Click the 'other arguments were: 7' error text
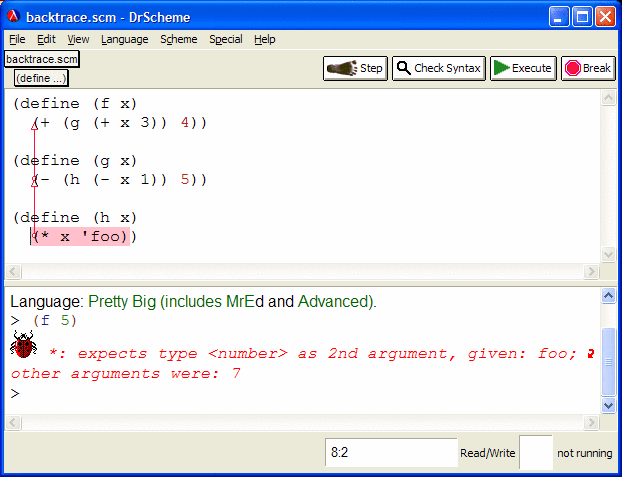 tap(126, 373)
